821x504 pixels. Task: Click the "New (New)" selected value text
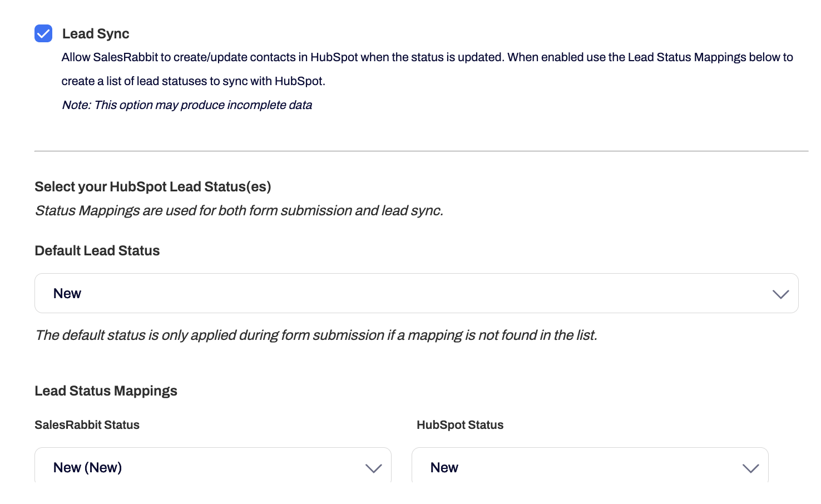coord(87,468)
